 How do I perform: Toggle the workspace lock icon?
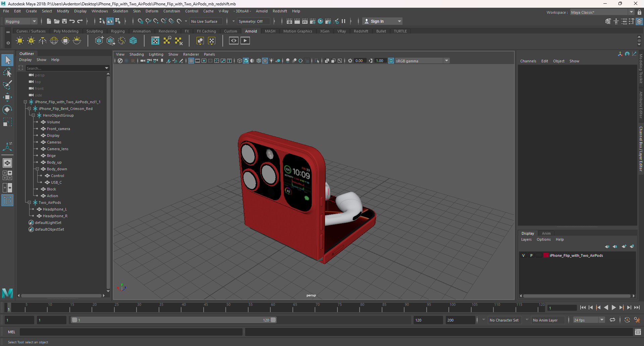click(x=639, y=12)
